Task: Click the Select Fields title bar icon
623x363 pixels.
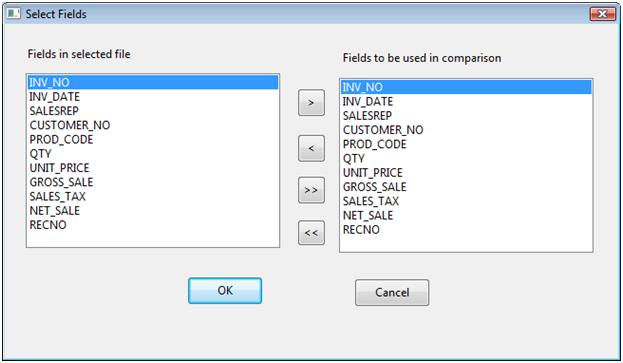Action: [x=13, y=14]
